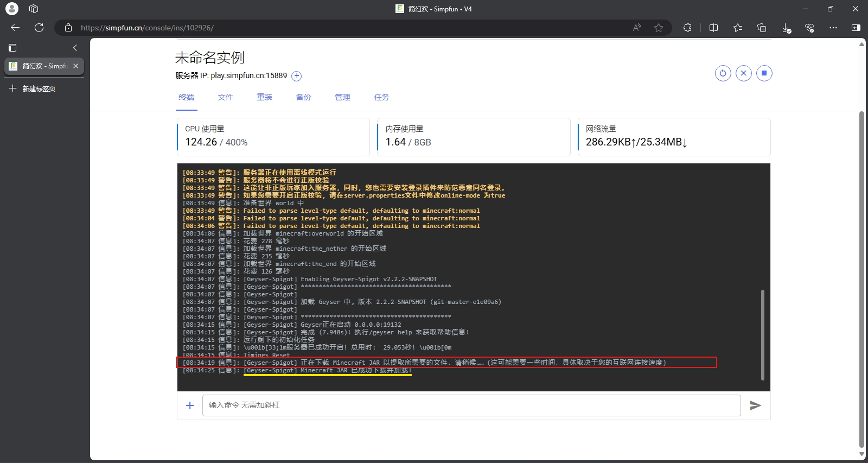This screenshot has width=868, height=463.
Task: Switch to the 备份 tab
Action: [x=303, y=97]
